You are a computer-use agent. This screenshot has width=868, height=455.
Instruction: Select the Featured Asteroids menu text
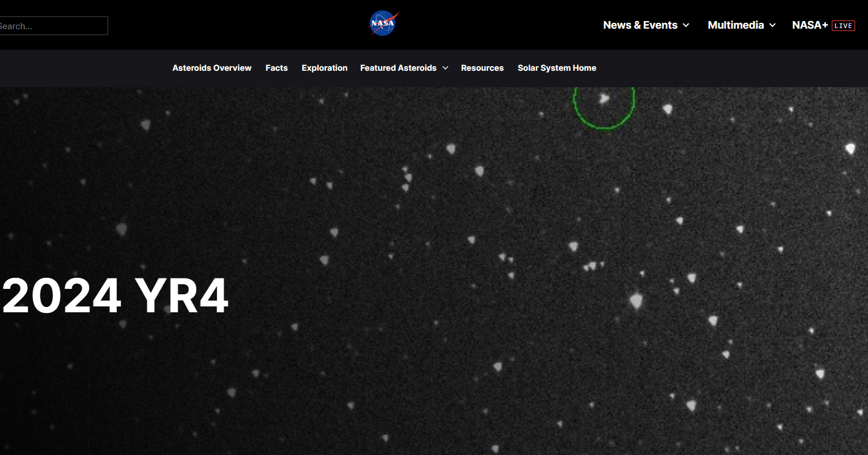click(398, 68)
